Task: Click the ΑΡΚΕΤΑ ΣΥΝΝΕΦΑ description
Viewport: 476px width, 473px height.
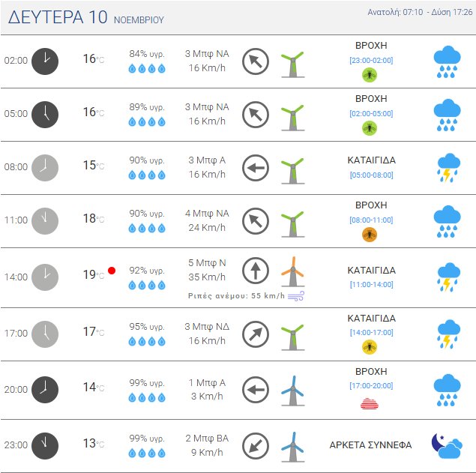Action: coord(370,445)
